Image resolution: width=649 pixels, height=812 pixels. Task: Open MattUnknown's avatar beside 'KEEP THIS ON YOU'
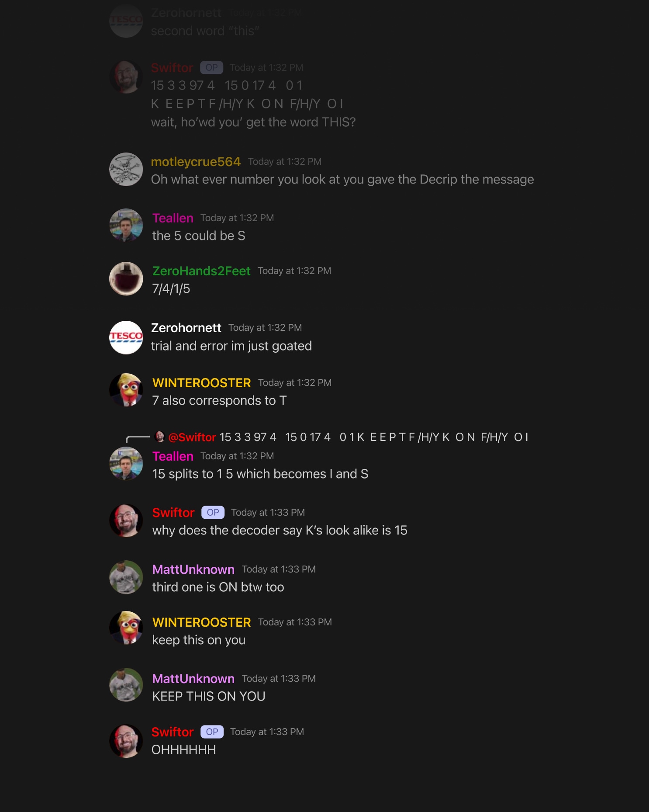point(126,684)
